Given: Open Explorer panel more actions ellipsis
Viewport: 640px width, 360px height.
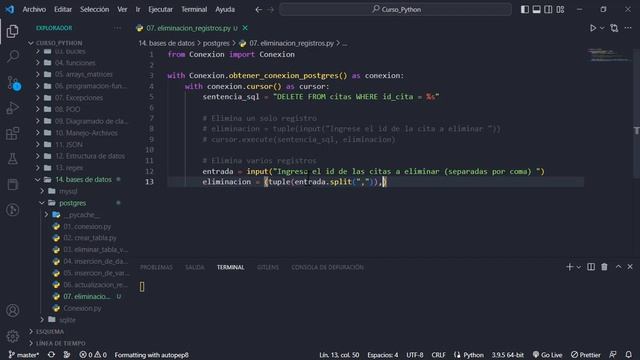Looking at the screenshot, I should [118, 28].
